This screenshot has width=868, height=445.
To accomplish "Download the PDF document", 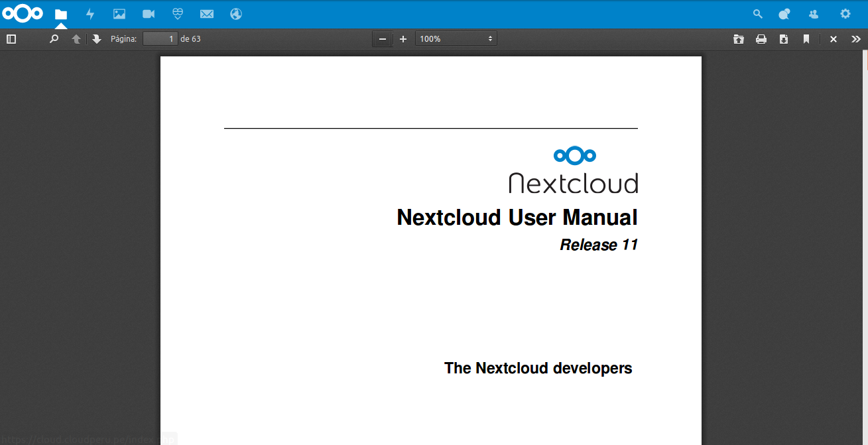I will point(784,39).
